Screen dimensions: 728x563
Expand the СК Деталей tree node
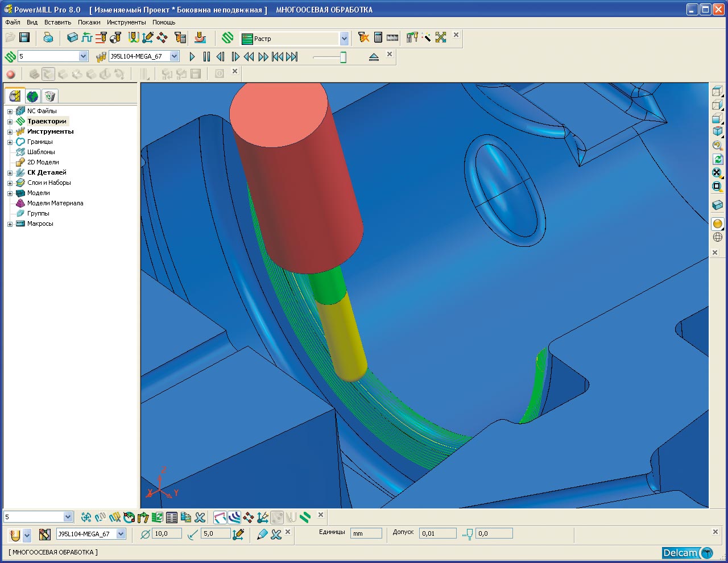(x=10, y=173)
